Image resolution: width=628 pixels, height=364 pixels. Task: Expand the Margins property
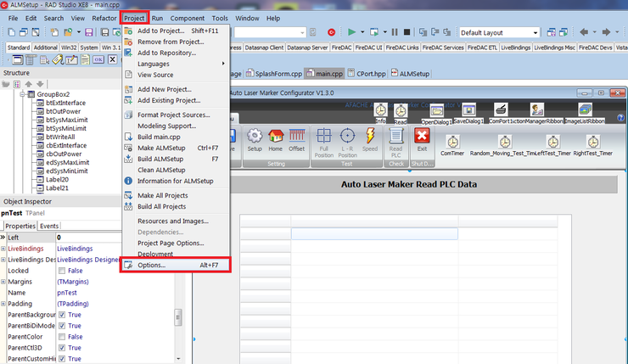[3, 282]
